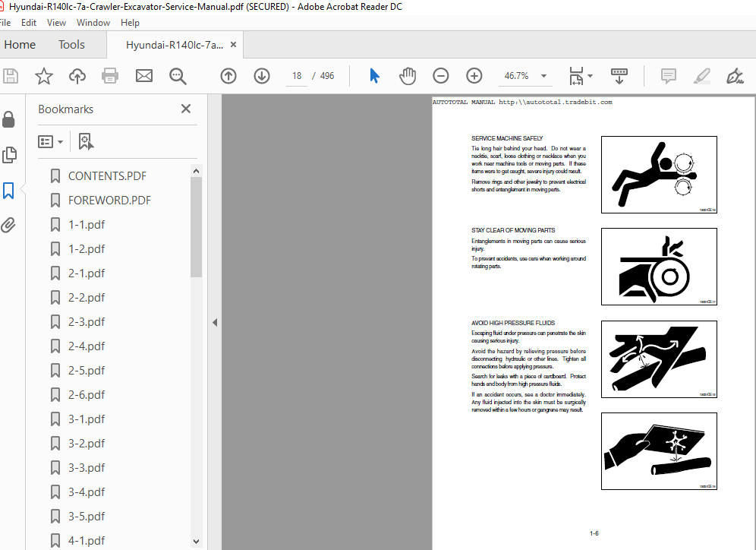The width and height of the screenshot is (756, 550).
Task: Add bookmark star icon in toolbar
Action: (44, 76)
